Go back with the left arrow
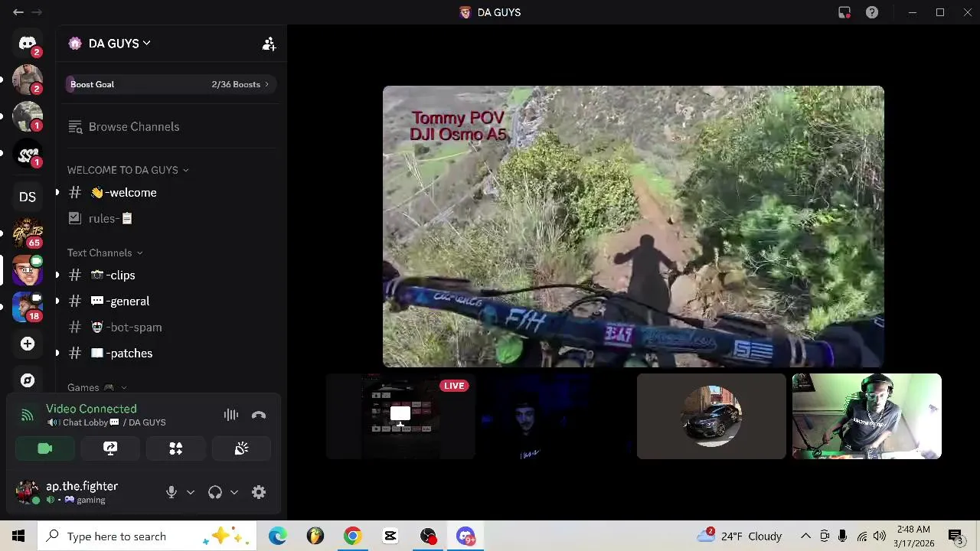Screen dimensions: 980x551 [x=18, y=12]
